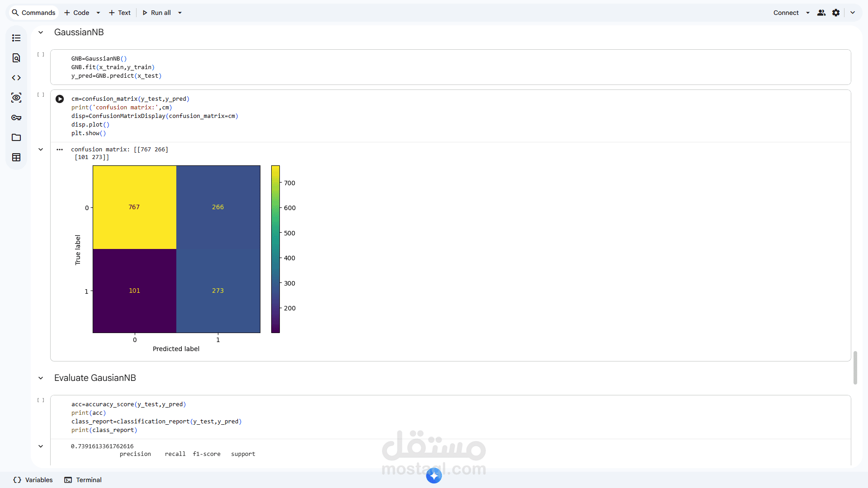This screenshot has height=488, width=868.
Task: Open the Connect dropdown arrow
Action: (808, 13)
